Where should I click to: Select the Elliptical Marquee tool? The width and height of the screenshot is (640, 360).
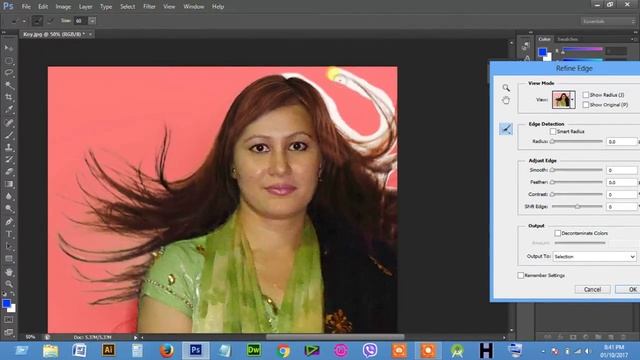[x=9, y=61]
